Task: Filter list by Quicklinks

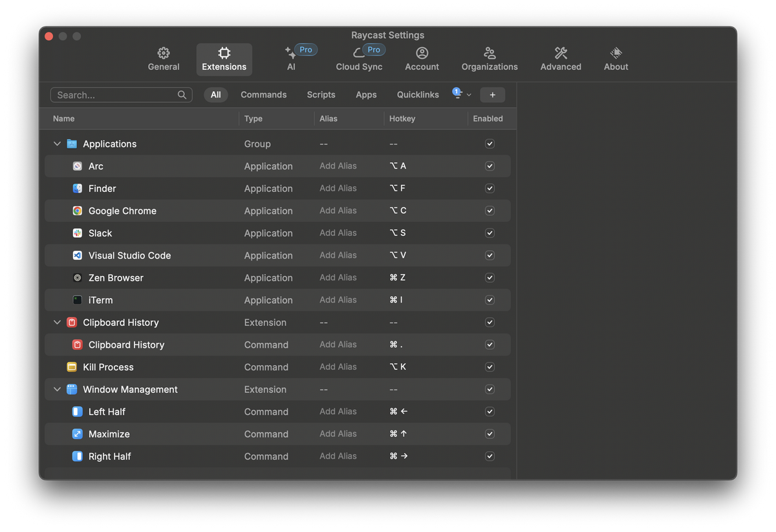Action: tap(418, 95)
